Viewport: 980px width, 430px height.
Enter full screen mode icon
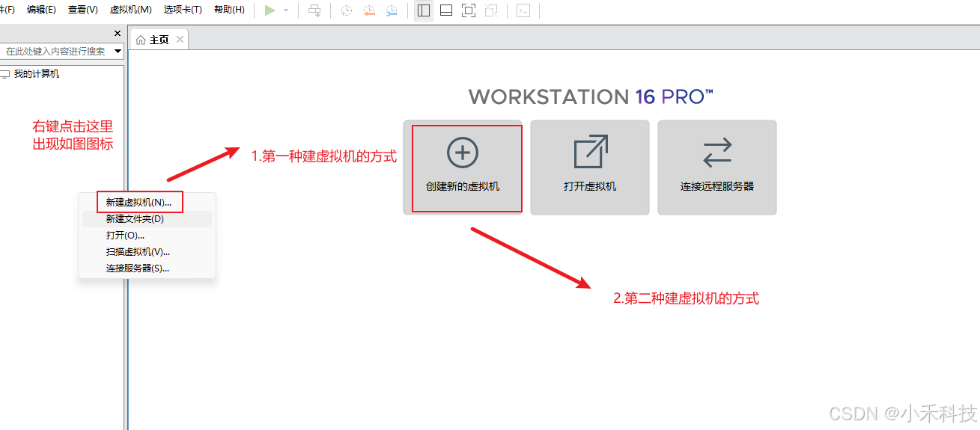469,10
